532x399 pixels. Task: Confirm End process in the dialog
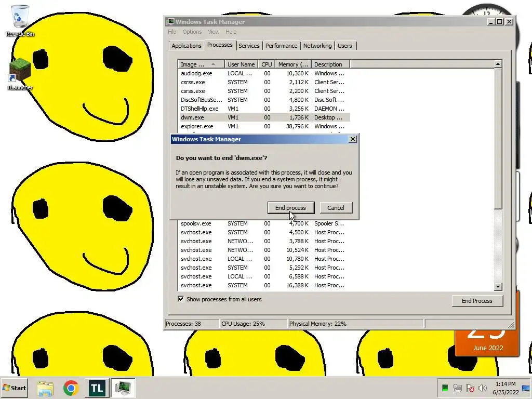291,208
